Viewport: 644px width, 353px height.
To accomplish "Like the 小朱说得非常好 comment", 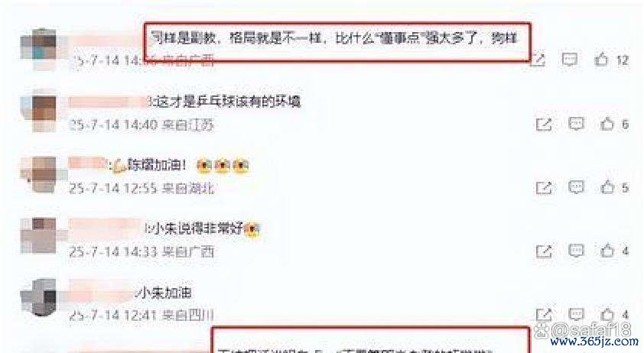I will (607, 251).
